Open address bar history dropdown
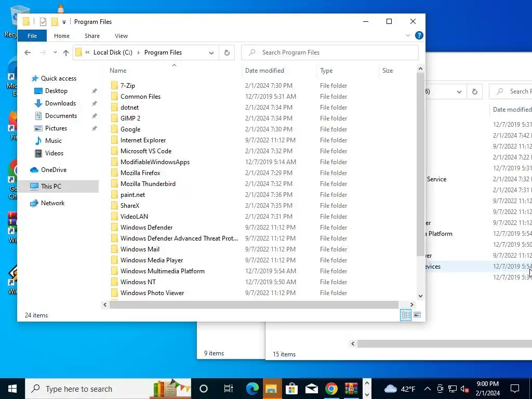The width and height of the screenshot is (532, 399). coord(211,52)
